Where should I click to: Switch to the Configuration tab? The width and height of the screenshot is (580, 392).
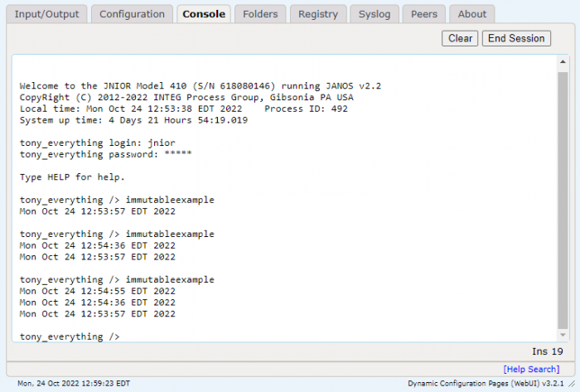click(x=132, y=14)
